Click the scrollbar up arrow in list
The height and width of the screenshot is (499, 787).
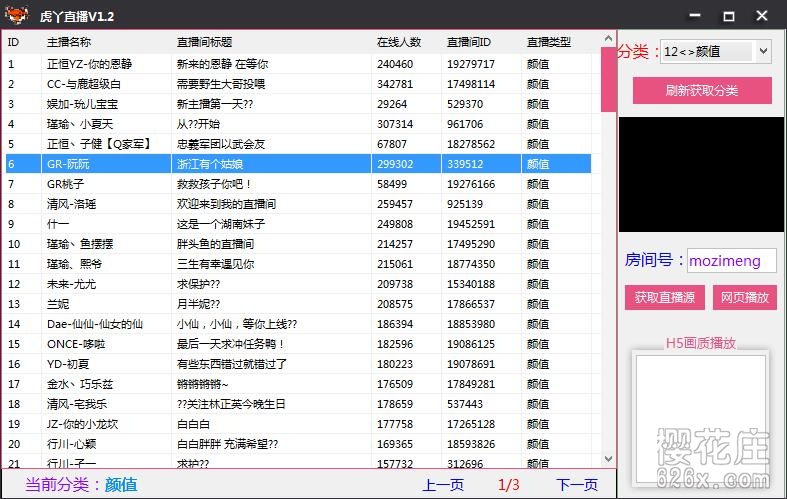[x=608, y=39]
